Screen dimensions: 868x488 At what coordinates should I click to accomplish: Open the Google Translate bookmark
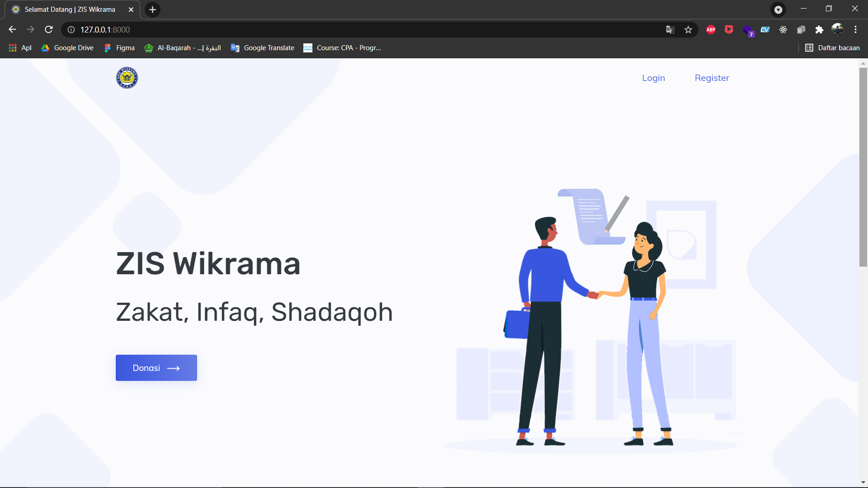[263, 48]
